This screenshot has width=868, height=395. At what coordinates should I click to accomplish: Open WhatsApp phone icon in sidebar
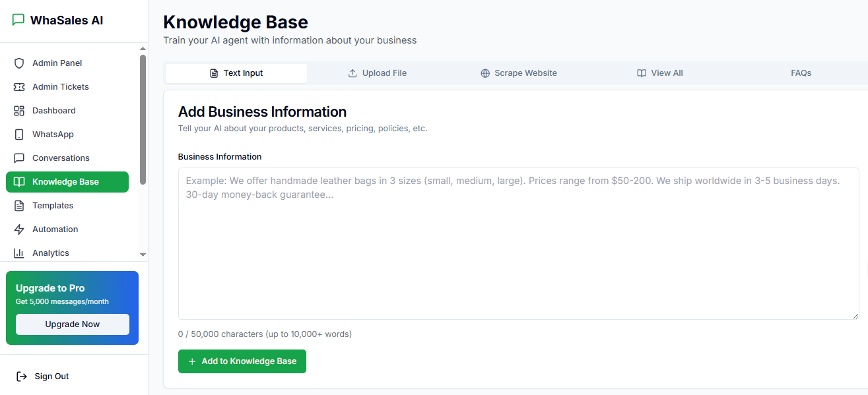(x=20, y=134)
